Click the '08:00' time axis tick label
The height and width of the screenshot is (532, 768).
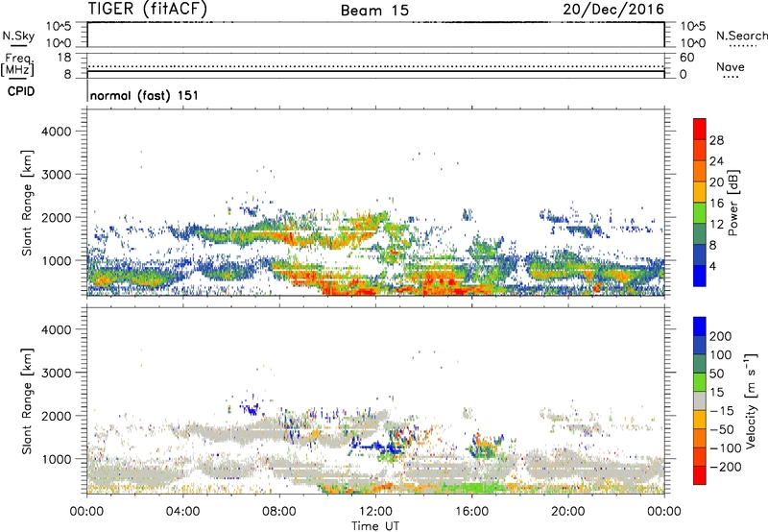(279, 512)
